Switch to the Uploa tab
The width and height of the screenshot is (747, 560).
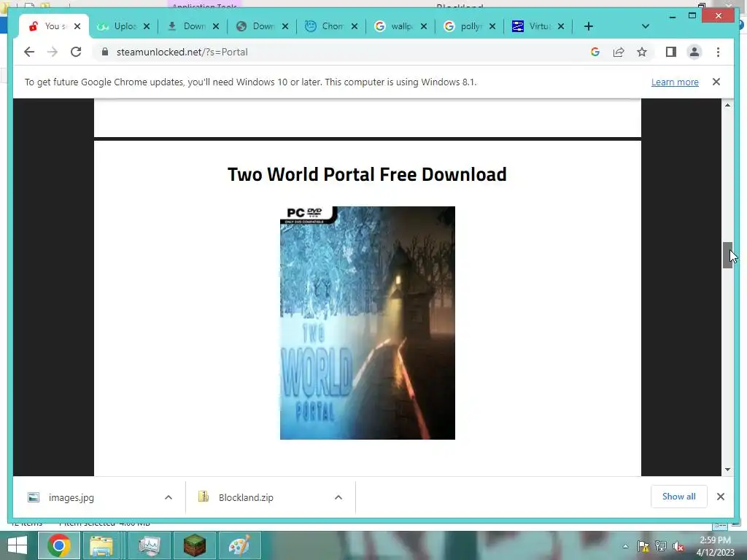click(x=118, y=26)
